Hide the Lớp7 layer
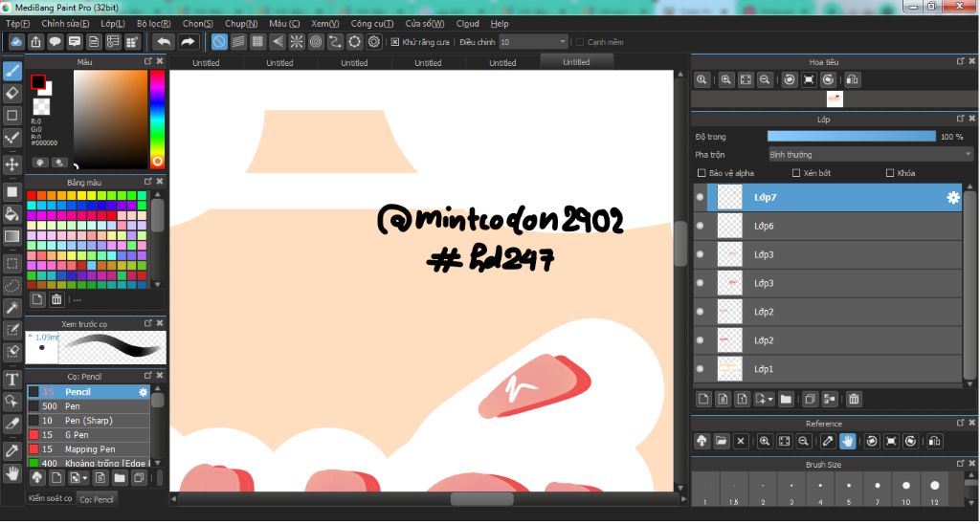The width and height of the screenshot is (980, 524). [x=700, y=197]
